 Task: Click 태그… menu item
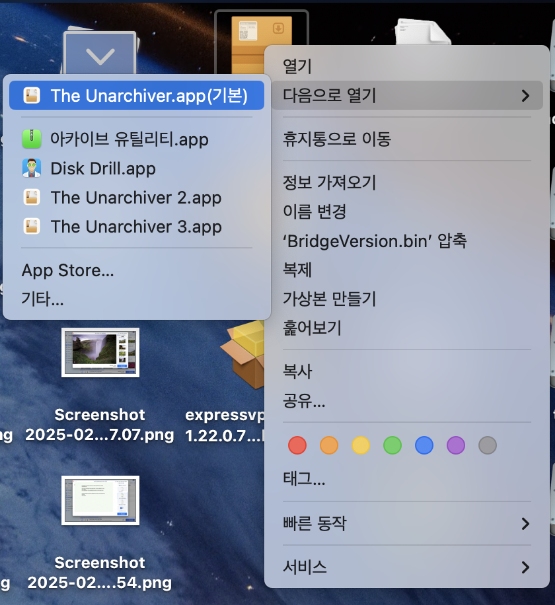click(x=407, y=479)
